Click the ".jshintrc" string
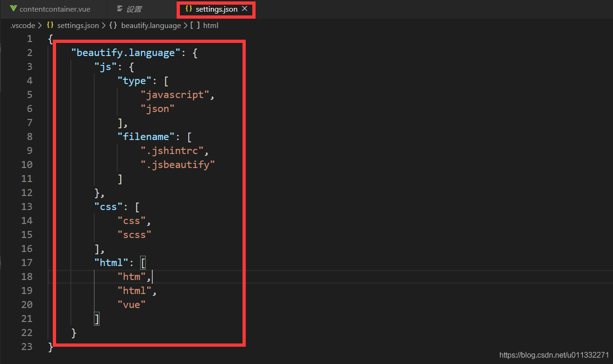The image size is (613, 364). [x=172, y=151]
